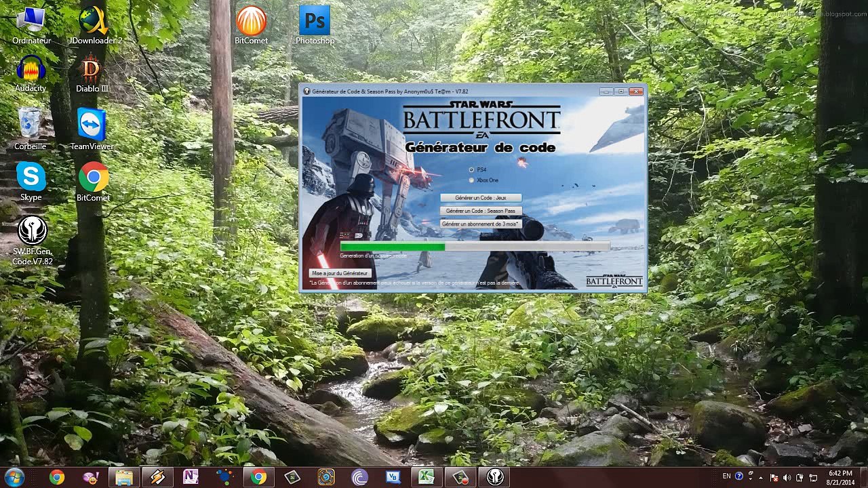868x488 pixels.
Task: Open the Action Center flag icon
Action: 774,477
